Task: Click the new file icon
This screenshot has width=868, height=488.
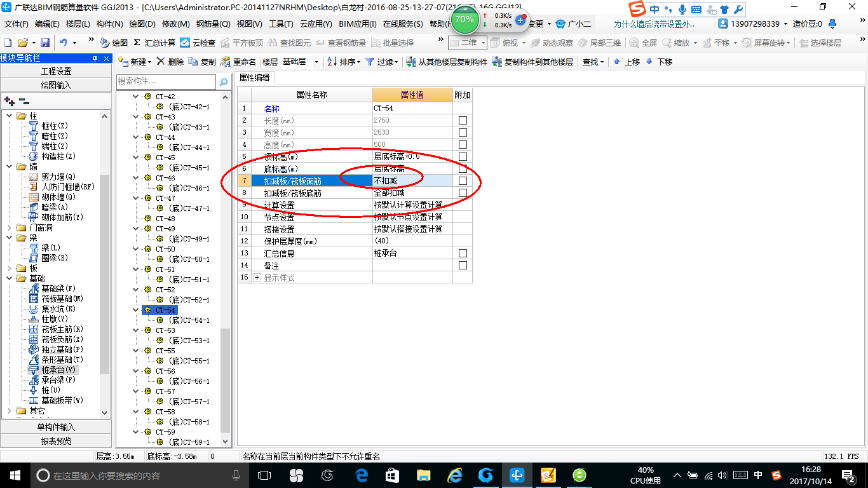Action: pos(8,43)
